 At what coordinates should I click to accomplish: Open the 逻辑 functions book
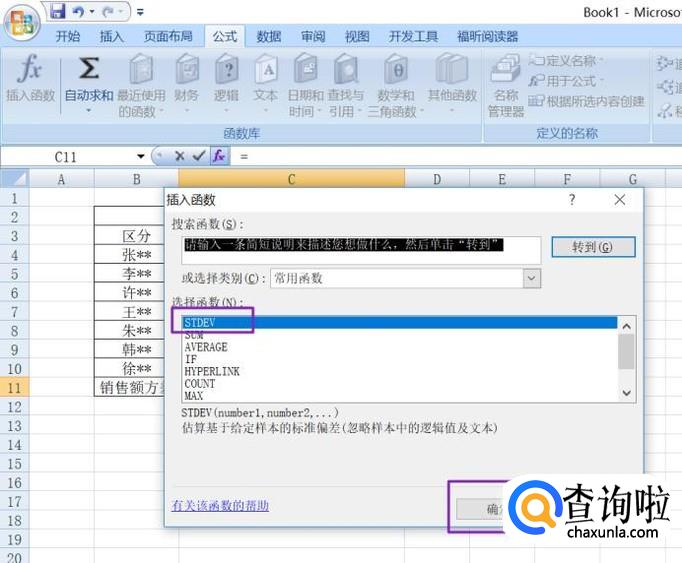(226, 83)
